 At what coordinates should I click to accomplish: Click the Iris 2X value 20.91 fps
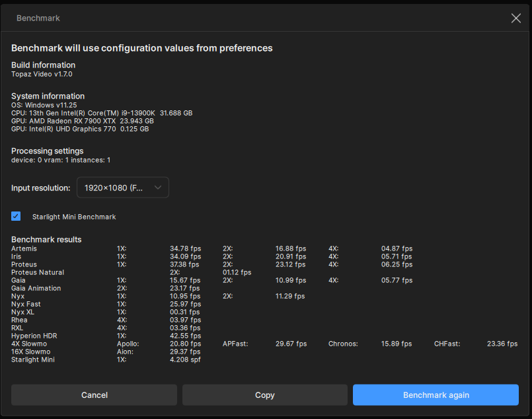(291, 256)
